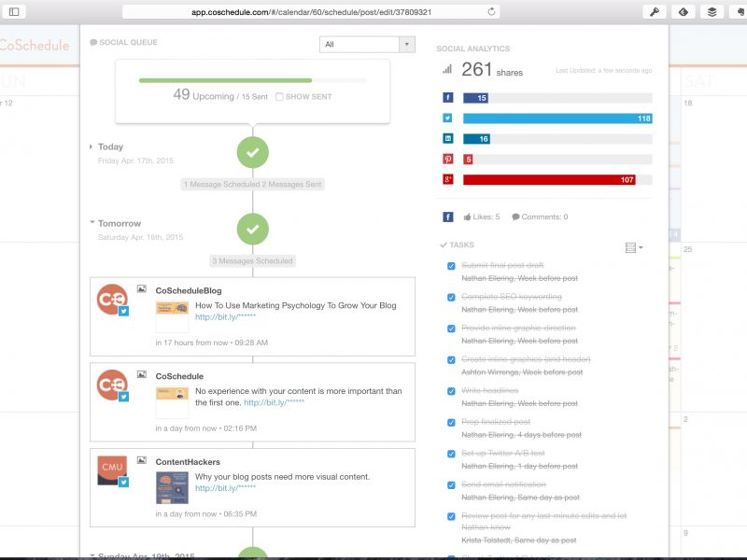Viewport: 747px width, 560px height.
Task: Open the All filter dropdown
Action: point(367,44)
